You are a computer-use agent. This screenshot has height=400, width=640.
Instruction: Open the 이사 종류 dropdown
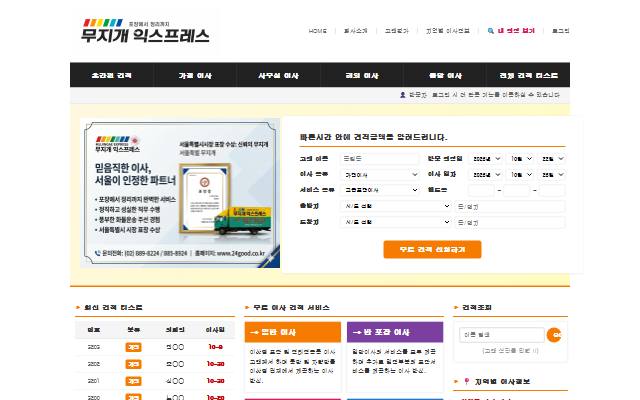[x=380, y=175]
